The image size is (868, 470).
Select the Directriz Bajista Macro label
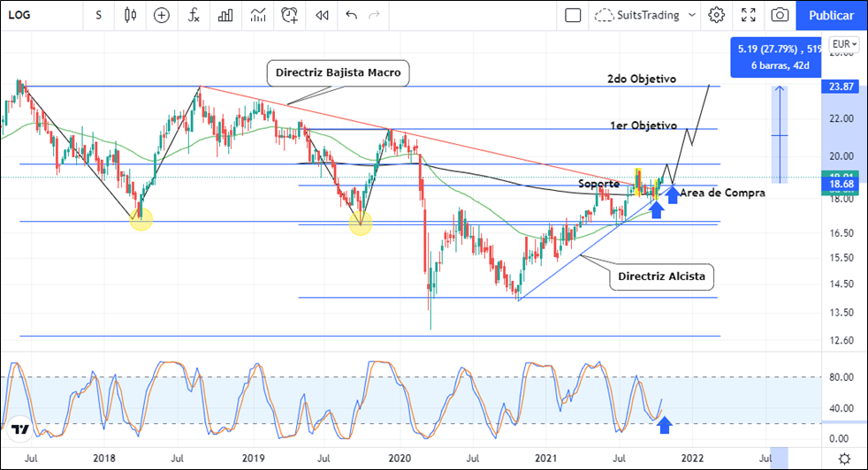[x=339, y=74]
